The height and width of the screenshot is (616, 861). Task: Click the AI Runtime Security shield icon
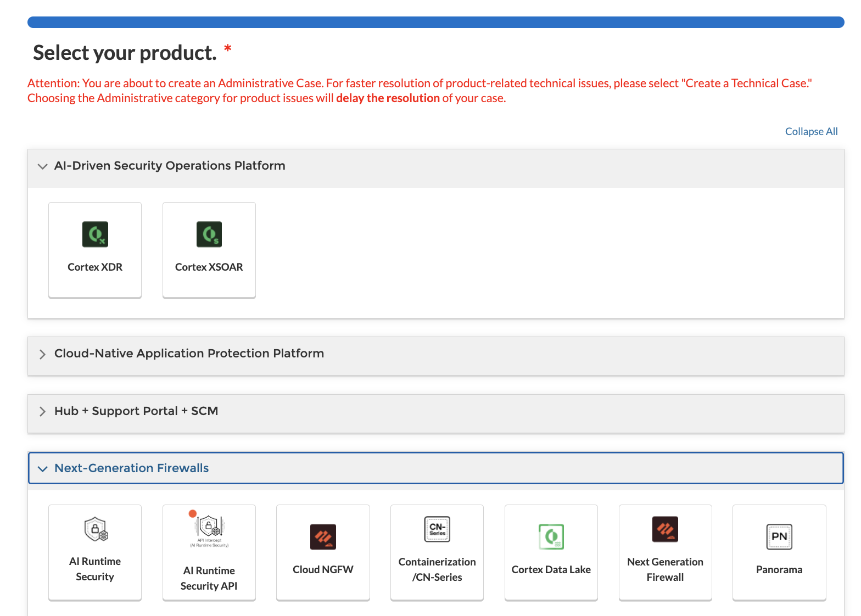[96, 529]
